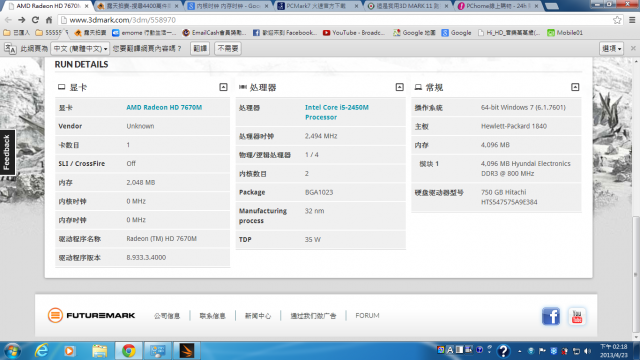Close the translate bar
This screenshot has width=640, height=360.
pos(633,48)
